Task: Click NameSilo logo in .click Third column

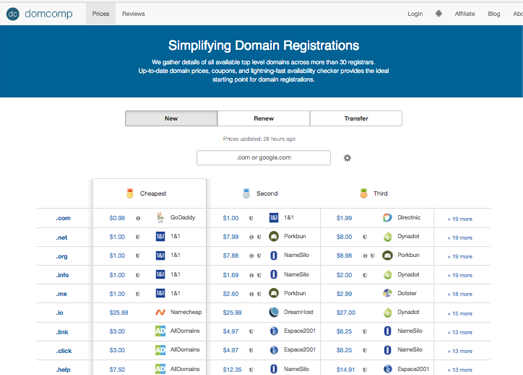Action: [387, 350]
